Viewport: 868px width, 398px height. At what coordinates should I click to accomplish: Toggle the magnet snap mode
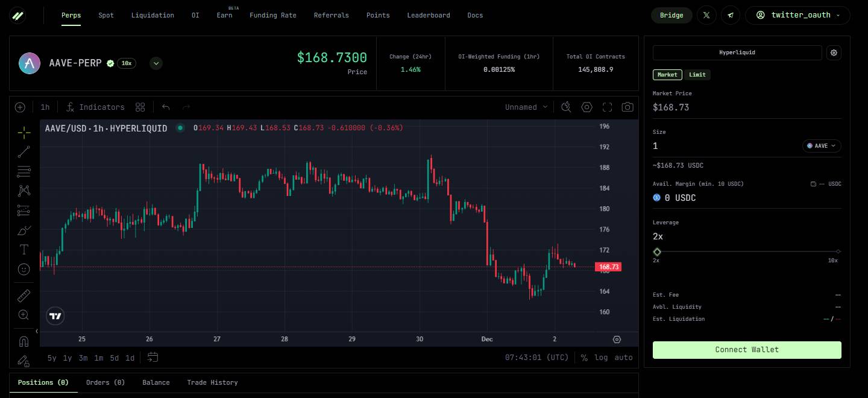[24, 341]
